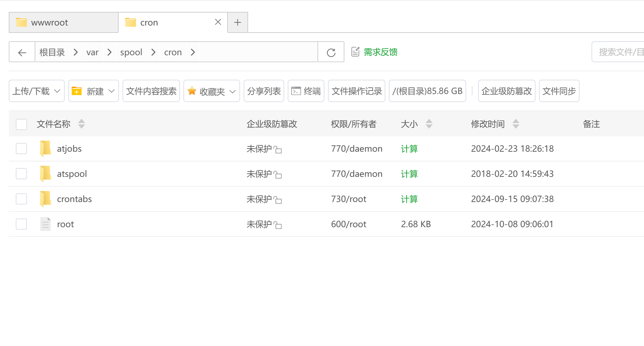
Task: Click the lock icon for atjobs
Action: click(x=278, y=149)
